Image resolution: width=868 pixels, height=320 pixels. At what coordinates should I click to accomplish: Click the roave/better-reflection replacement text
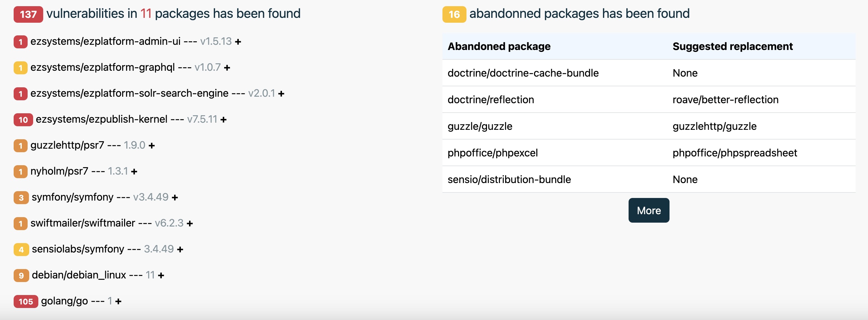point(725,100)
